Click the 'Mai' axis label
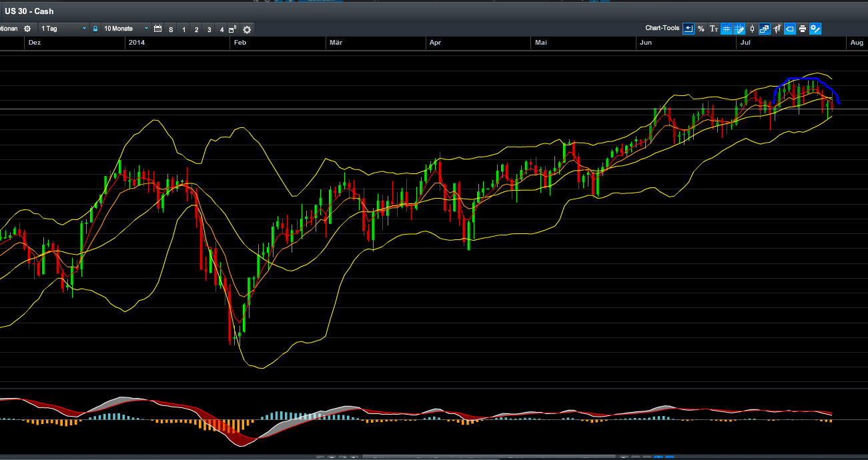The width and height of the screenshot is (868, 460). coord(541,43)
